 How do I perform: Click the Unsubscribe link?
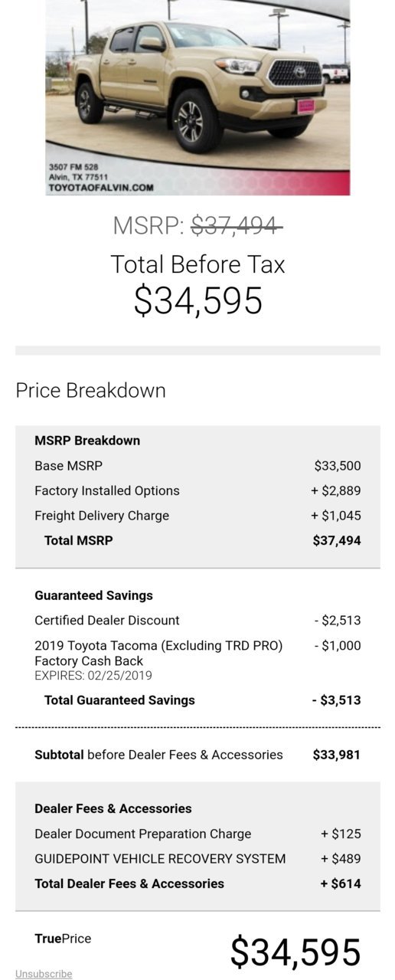pyautogui.click(x=44, y=974)
